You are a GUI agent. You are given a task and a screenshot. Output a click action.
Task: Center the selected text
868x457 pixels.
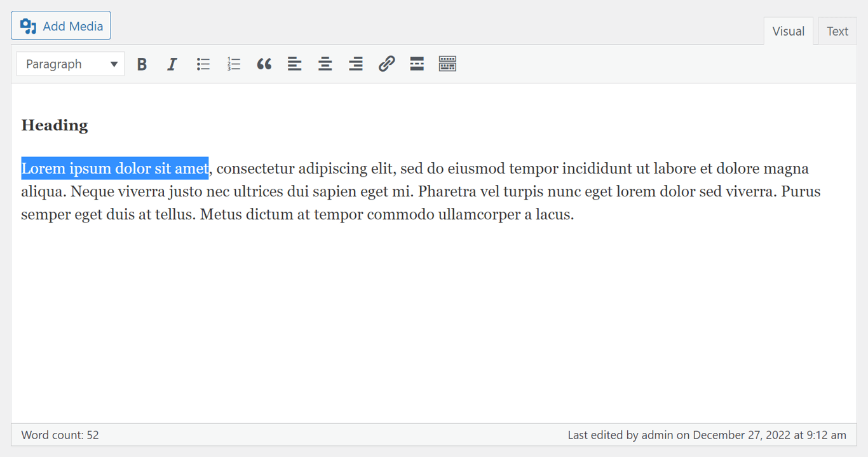tap(325, 64)
